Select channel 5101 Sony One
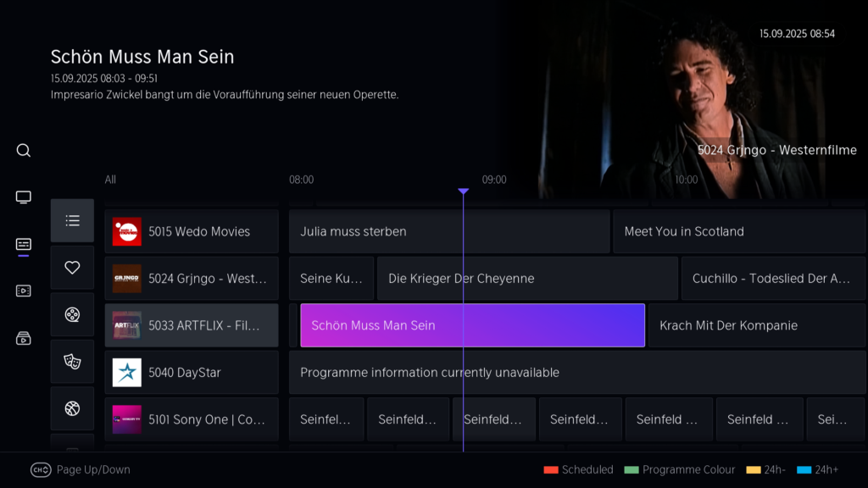The width and height of the screenshot is (868, 488). click(192, 419)
